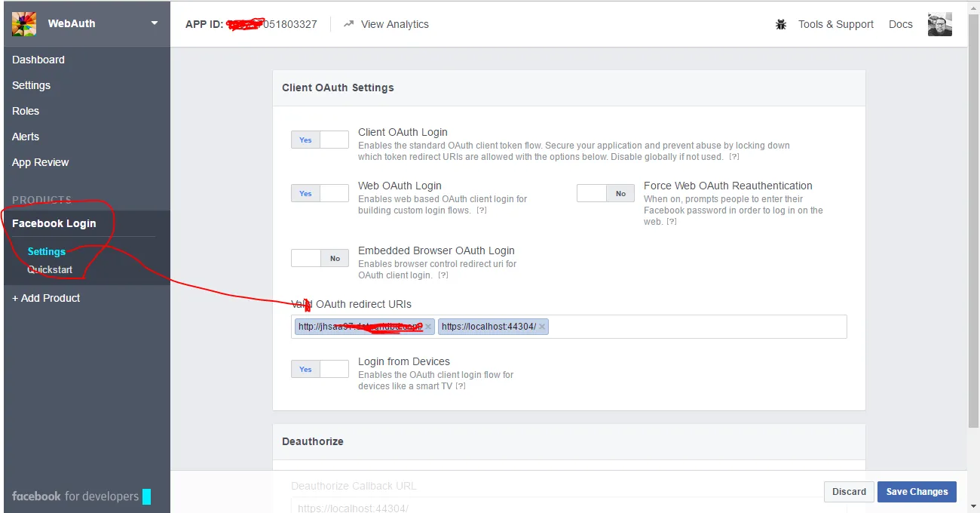Open help [?] for Login from Devices
Image resolution: width=980 pixels, height=513 pixels.
tap(460, 386)
